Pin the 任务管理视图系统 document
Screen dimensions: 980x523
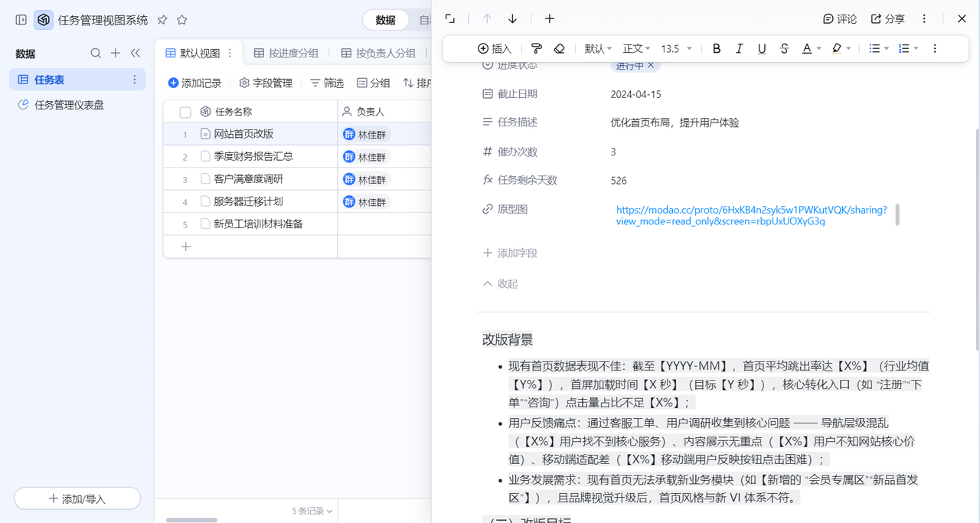point(162,20)
